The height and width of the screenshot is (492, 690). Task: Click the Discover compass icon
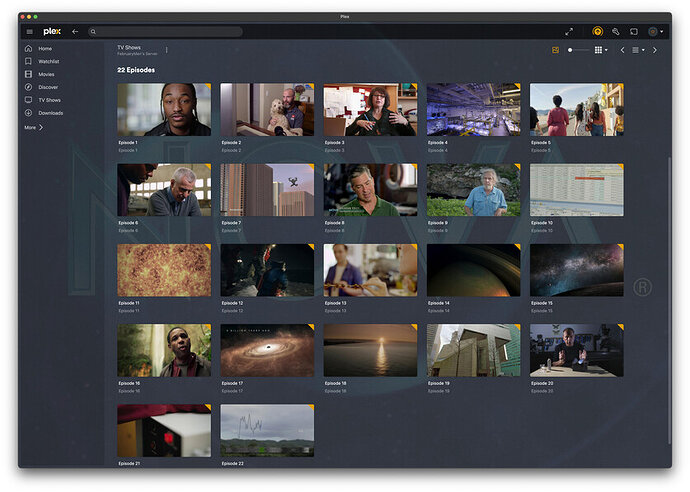point(29,87)
